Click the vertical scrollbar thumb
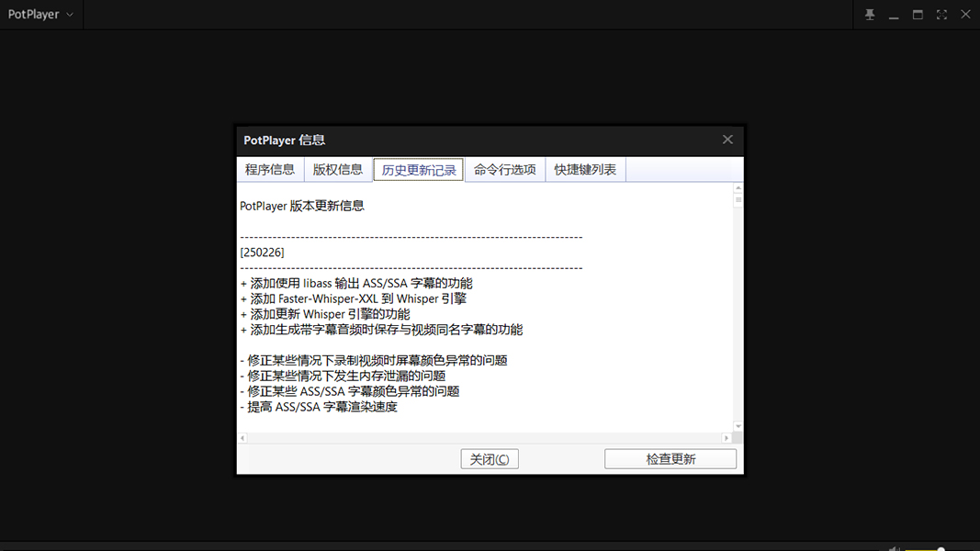 point(738,200)
